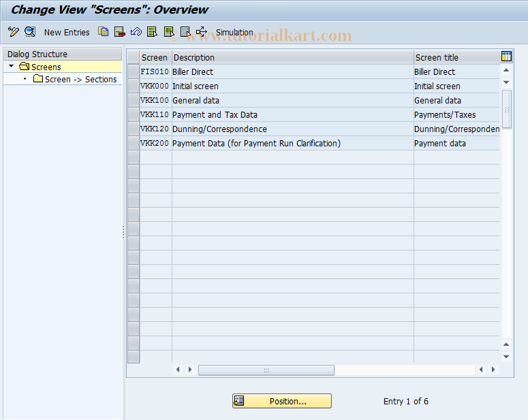Click the Delete entry icon
528x420 pixels.
click(x=119, y=32)
